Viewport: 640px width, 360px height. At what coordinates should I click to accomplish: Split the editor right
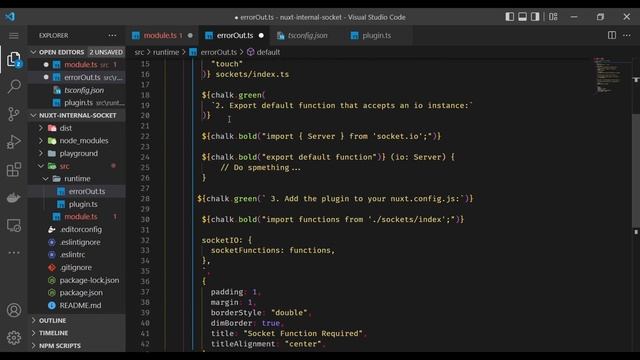[x=611, y=35]
